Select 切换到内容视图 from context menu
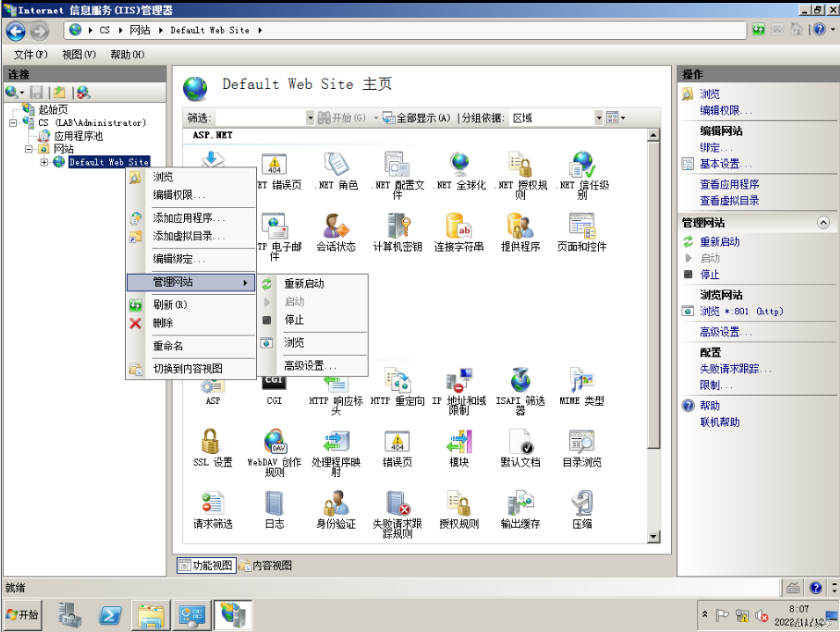The width and height of the screenshot is (840, 632). (191, 369)
